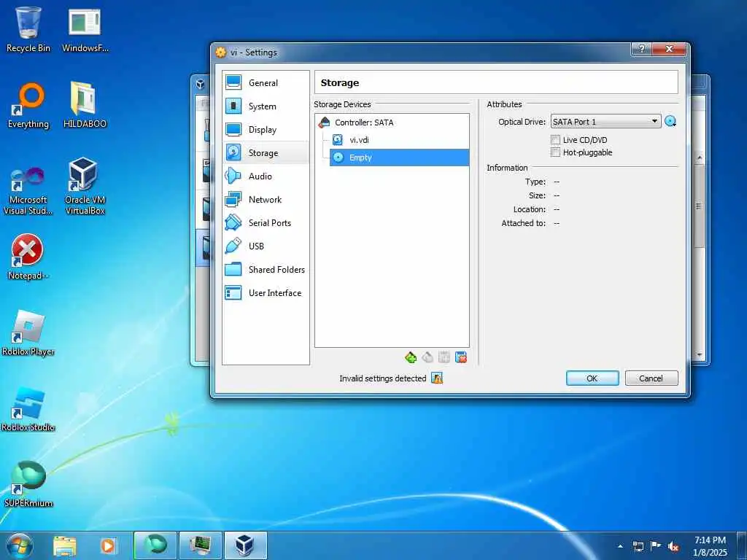
Task: Select the Roblox Player desktop shortcut
Action: click(28, 333)
